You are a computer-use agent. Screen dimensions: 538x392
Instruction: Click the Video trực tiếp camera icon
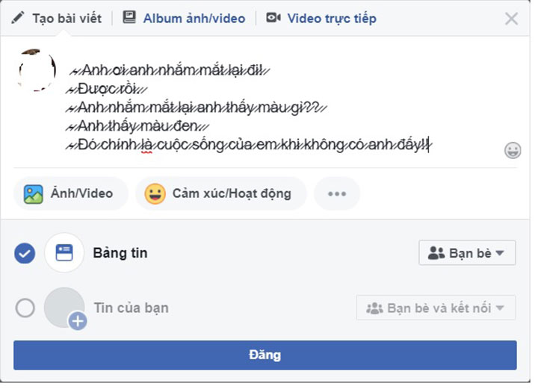click(x=273, y=17)
